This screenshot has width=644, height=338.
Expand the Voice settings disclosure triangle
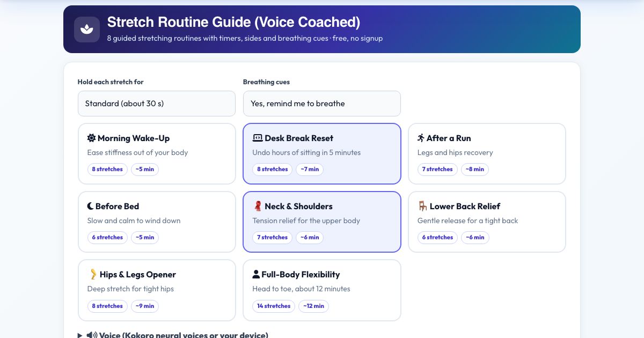[80, 335]
